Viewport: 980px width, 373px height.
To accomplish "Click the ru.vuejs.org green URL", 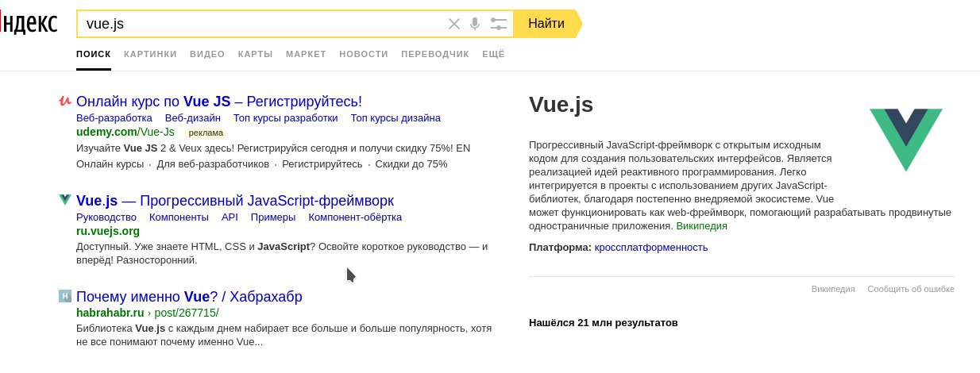I will (x=108, y=231).
